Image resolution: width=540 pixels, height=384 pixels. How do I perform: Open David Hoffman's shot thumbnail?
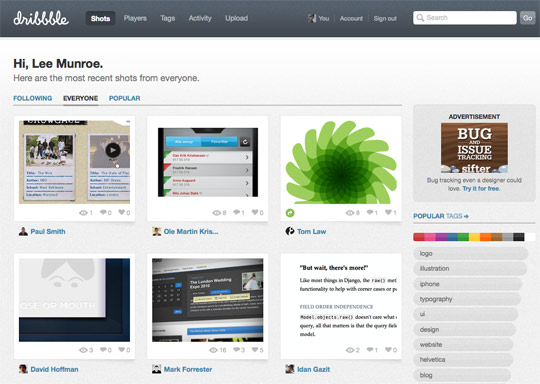(x=74, y=300)
